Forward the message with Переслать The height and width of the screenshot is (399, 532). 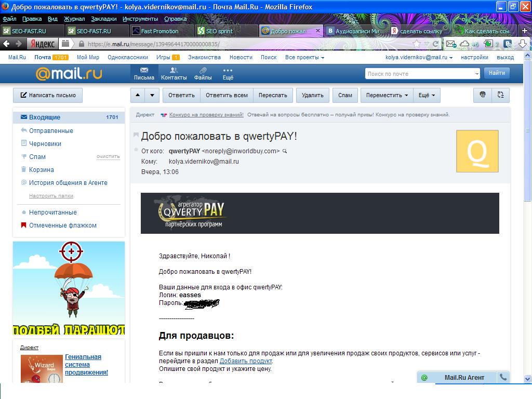tap(273, 96)
